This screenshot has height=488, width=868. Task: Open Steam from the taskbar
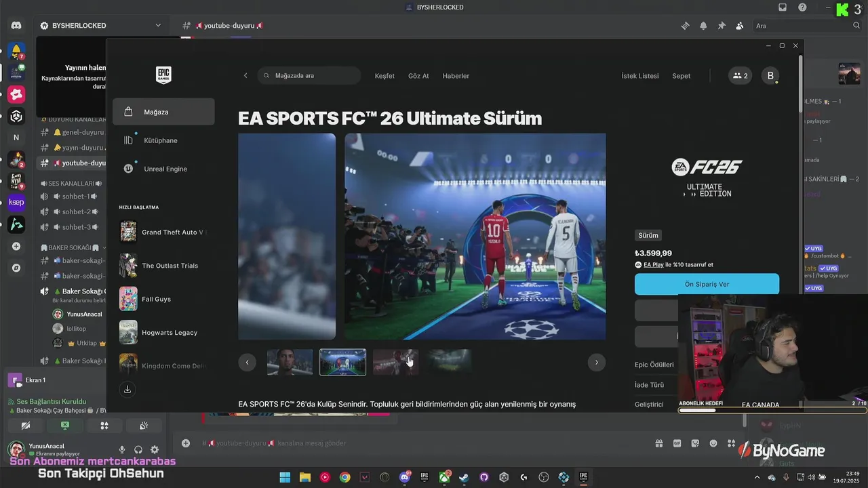464,477
